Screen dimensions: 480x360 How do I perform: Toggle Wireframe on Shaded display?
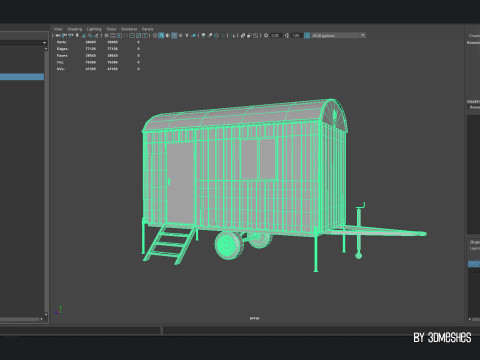(x=174, y=35)
